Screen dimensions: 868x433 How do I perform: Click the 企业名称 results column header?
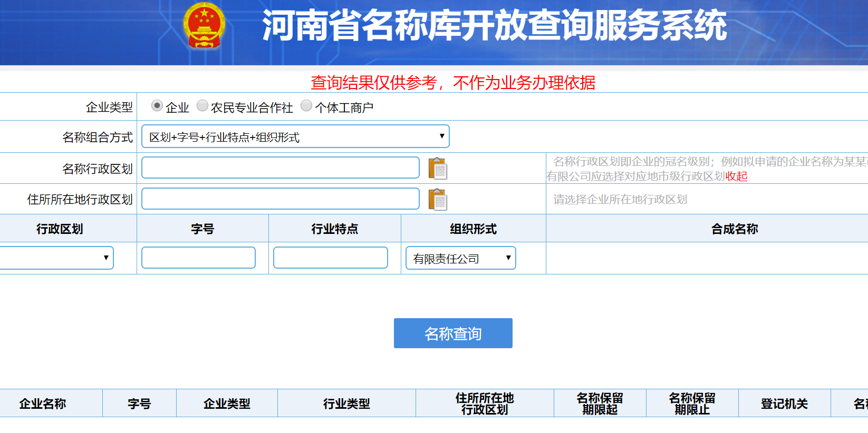click(43, 404)
